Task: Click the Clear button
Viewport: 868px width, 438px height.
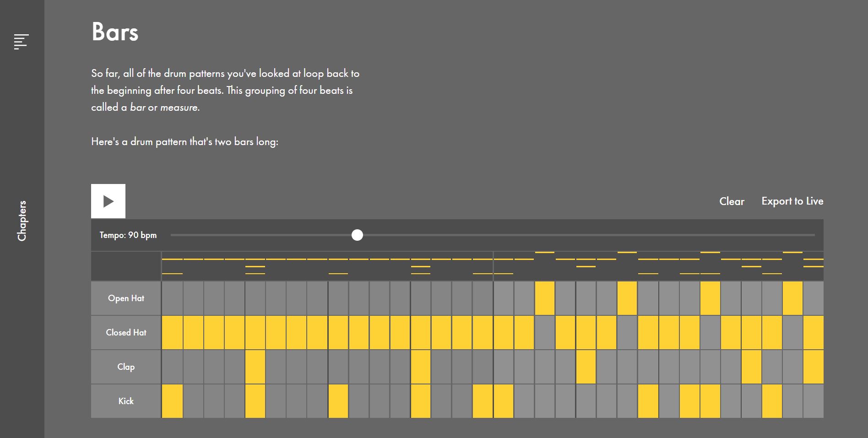Action: tap(732, 201)
